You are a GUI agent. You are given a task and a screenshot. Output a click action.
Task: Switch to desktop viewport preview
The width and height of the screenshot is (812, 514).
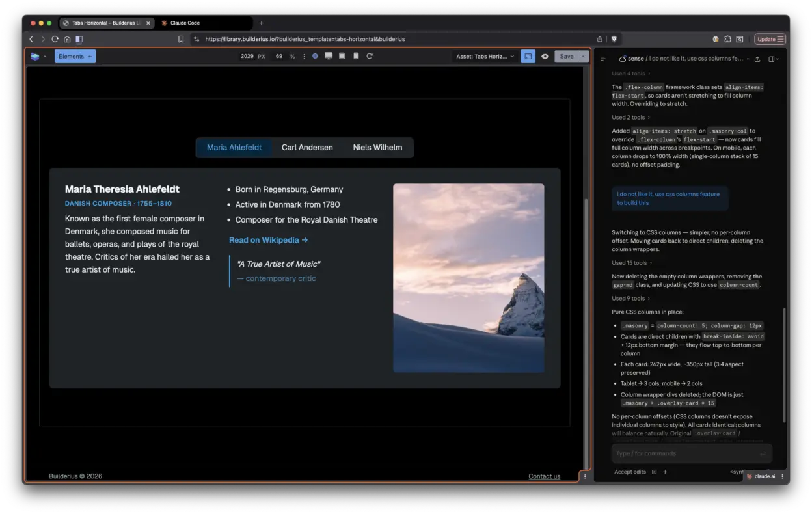click(x=330, y=56)
